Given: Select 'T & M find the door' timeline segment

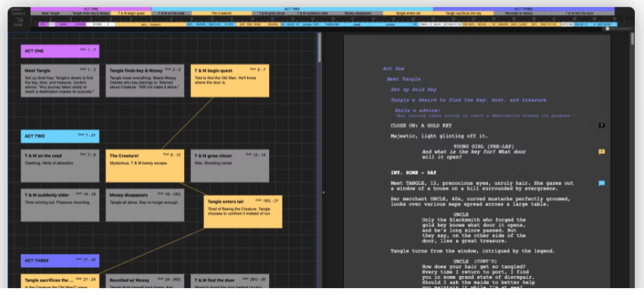Looking at the screenshot, I should tap(580, 14).
